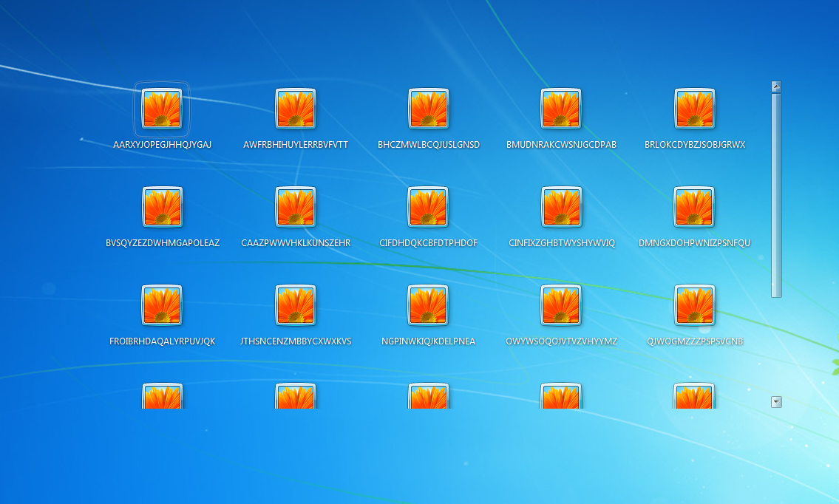Pick the CAAZPWWVHKLKUNSZEHR user account

point(296,207)
